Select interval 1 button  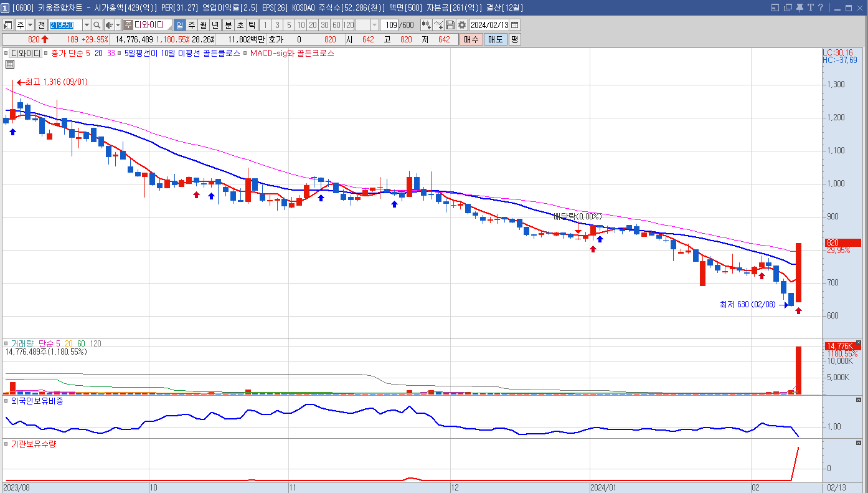(x=265, y=25)
